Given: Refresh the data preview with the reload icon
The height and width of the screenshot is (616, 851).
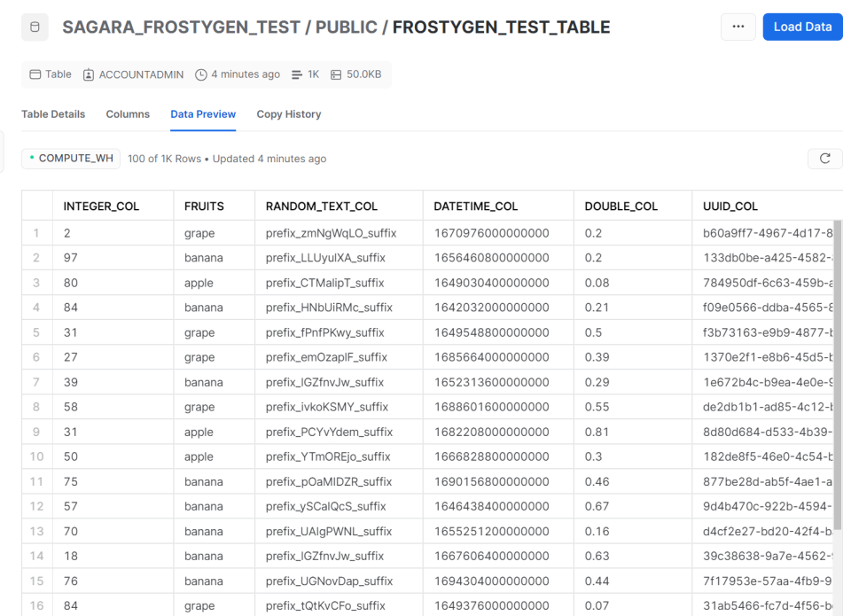Looking at the screenshot, I should pos(824,158).
